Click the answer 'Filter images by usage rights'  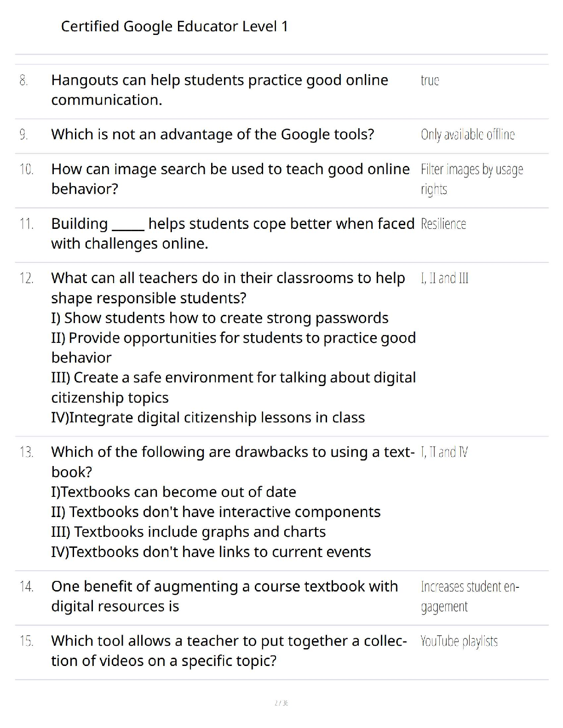pyautogui.click(x=472, y=179)
